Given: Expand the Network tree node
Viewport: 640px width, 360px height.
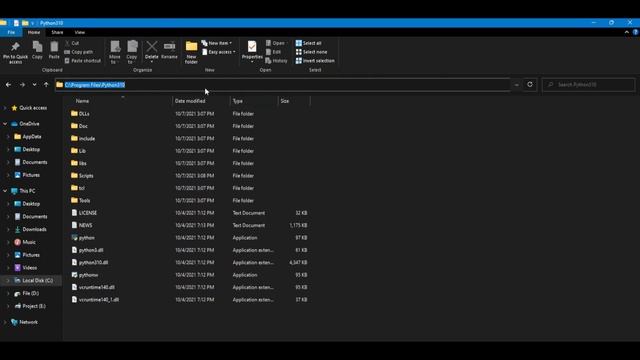Looking at the screenshot, I should click(x=5, y=322).
